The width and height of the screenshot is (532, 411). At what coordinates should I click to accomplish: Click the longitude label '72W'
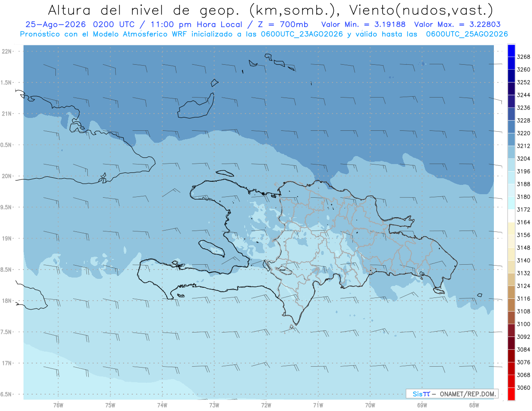[266, 405]
